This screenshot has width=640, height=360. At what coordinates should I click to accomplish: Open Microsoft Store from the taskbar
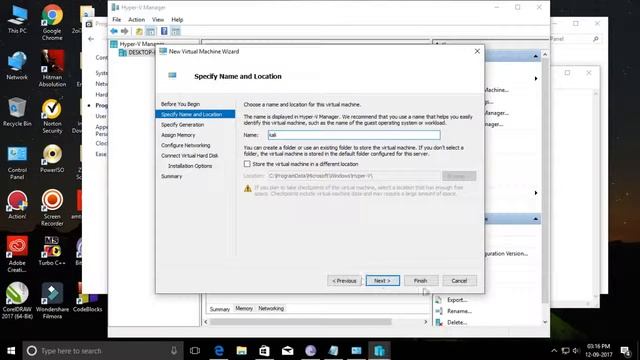tap(264, 351)
